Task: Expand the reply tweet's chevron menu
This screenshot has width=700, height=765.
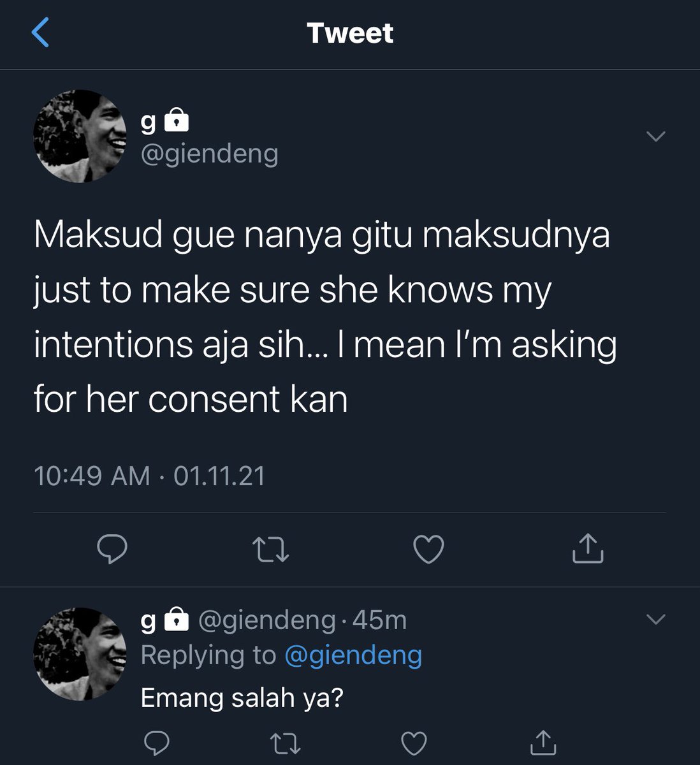Action: click(x=656, y=619)
